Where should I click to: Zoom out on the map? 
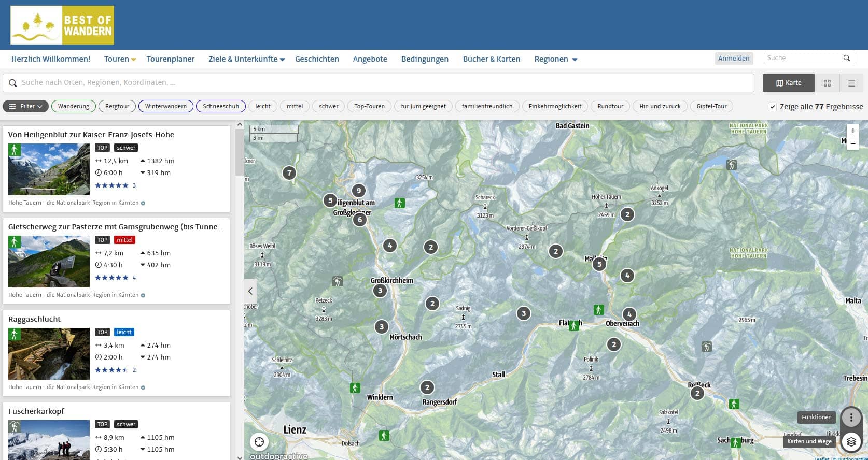pyautogui.click(x=853, y=143)
